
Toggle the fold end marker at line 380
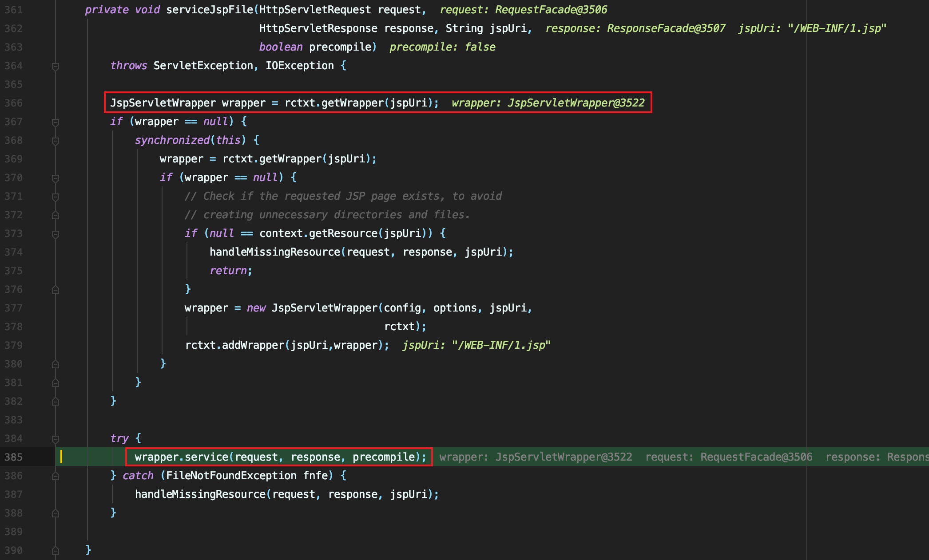click(56, 364)
